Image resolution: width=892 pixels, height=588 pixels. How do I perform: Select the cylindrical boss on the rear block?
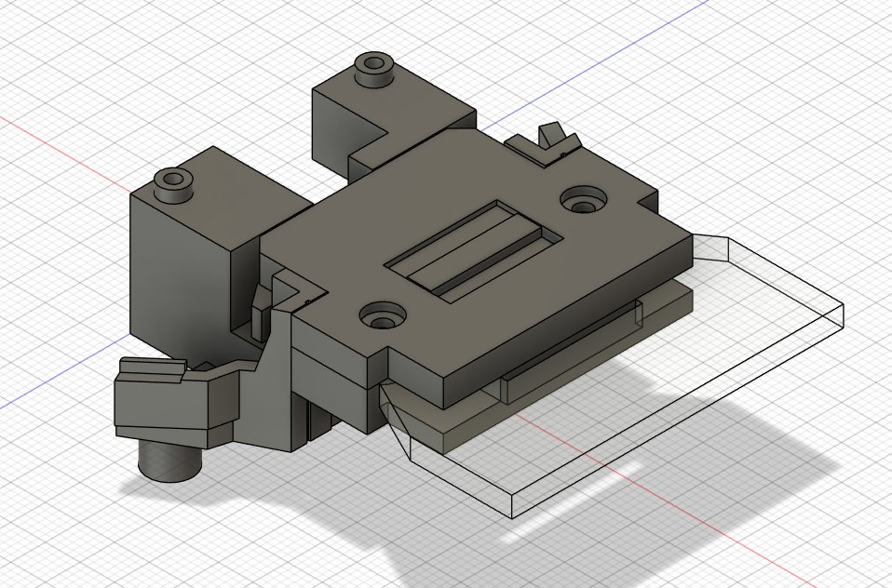tap(373, 69)
